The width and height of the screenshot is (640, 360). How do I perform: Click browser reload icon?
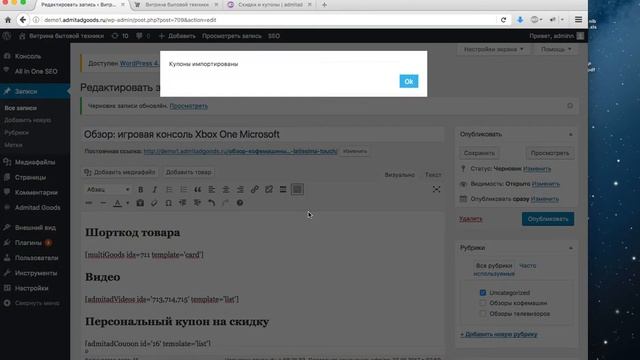pyautogui.click(x=503, y=20)
